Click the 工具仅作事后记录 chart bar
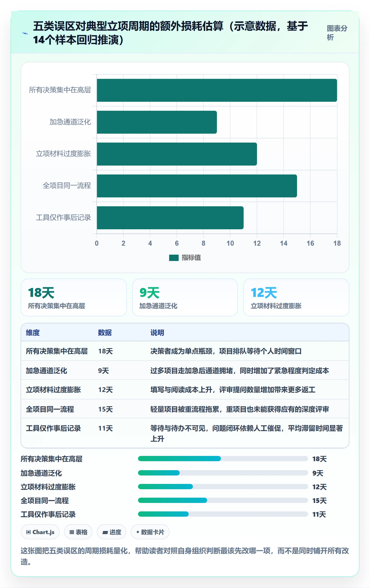 click(x=170, y=218)
